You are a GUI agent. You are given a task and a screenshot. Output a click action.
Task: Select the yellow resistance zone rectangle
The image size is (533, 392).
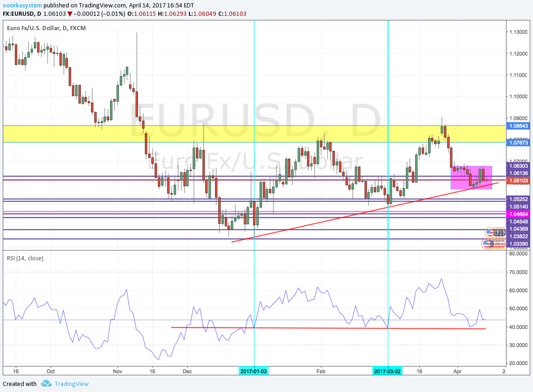coord(254,134)
